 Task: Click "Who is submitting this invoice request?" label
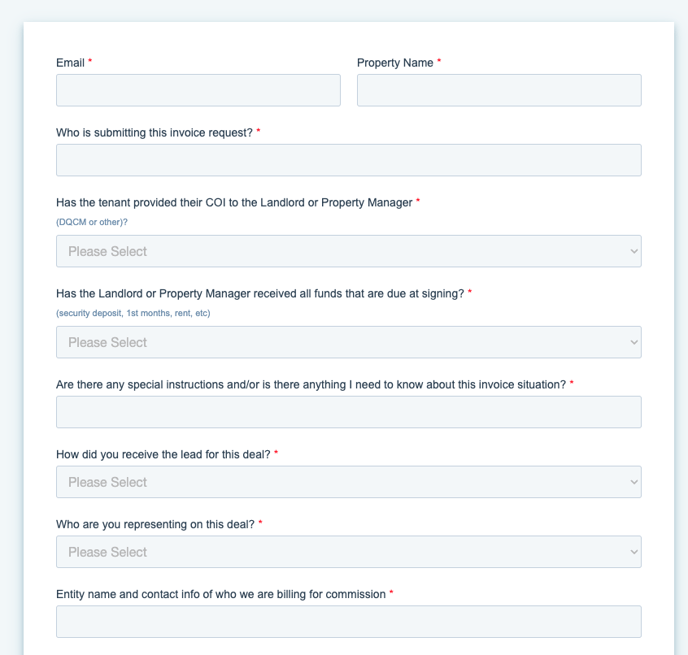tap(154, 133)
